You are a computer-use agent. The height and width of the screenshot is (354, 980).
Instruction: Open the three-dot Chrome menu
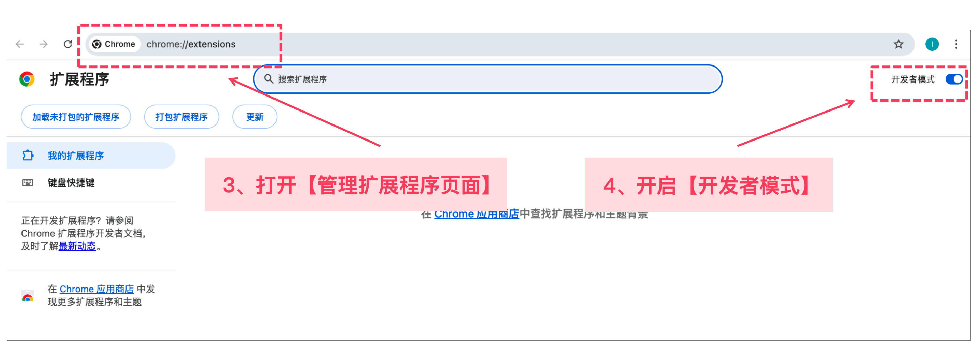pos(956,44)
